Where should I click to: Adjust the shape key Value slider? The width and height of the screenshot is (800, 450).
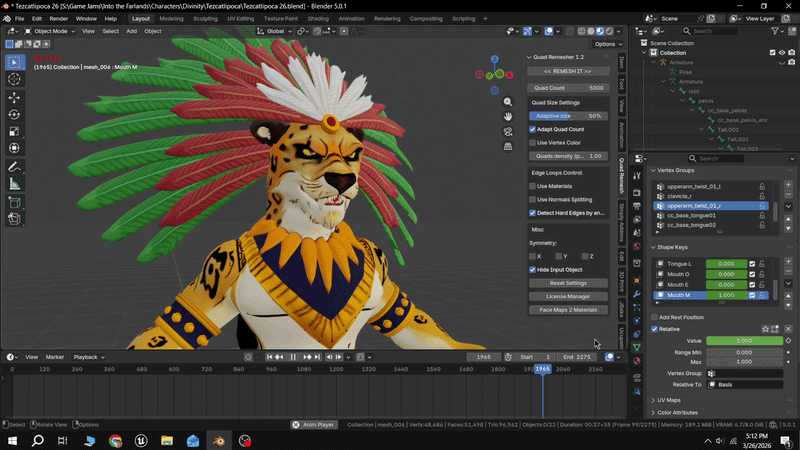point(744,341)
